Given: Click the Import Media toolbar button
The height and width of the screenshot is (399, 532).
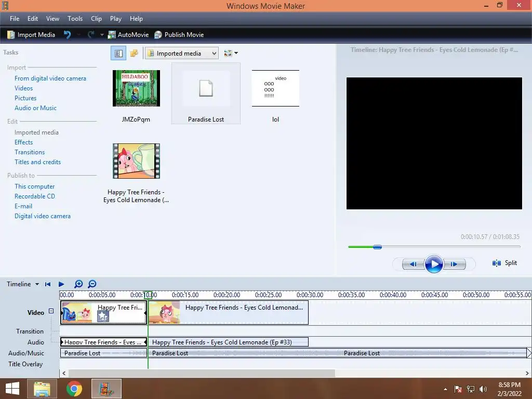Looking at the screenshot, I should 31,35.
